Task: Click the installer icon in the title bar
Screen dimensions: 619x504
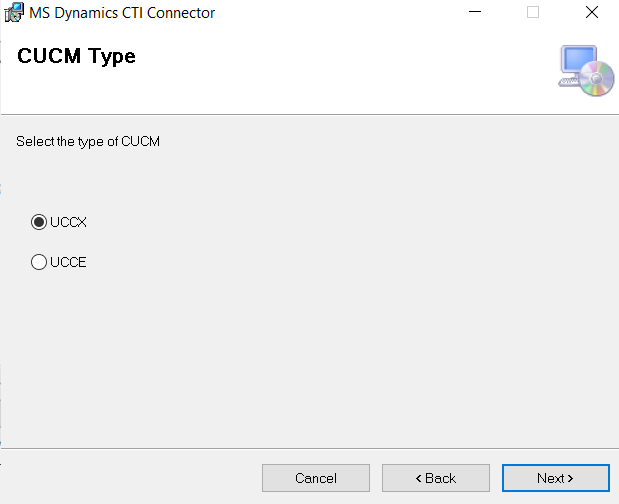Action: [x=14, y=13]
